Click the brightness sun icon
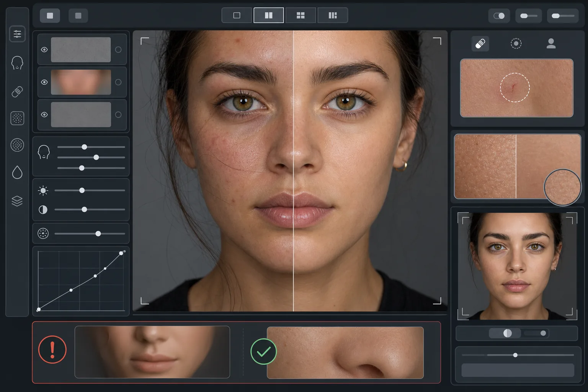Screen dimensions: 588x392 43,191
